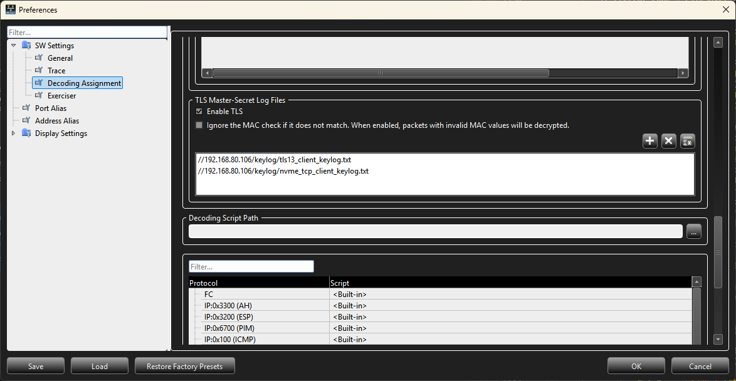The width and height of the screenshot is (736, 381).
Task: Select tls13_client_keylog.txt file entry
Action: (274, 160)
